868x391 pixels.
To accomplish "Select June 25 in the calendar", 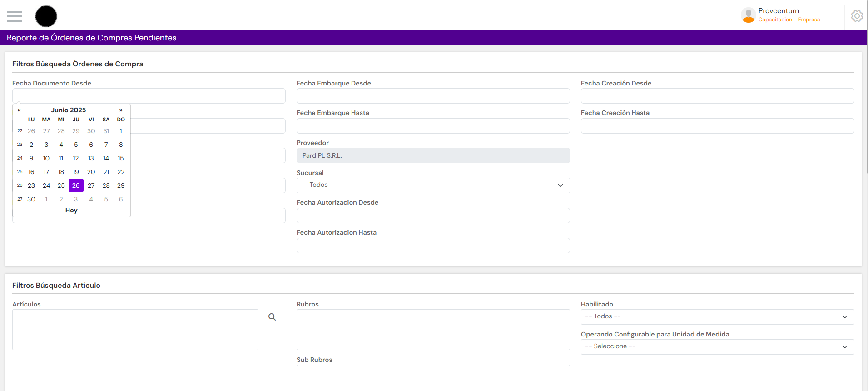I will click(61, 185).
